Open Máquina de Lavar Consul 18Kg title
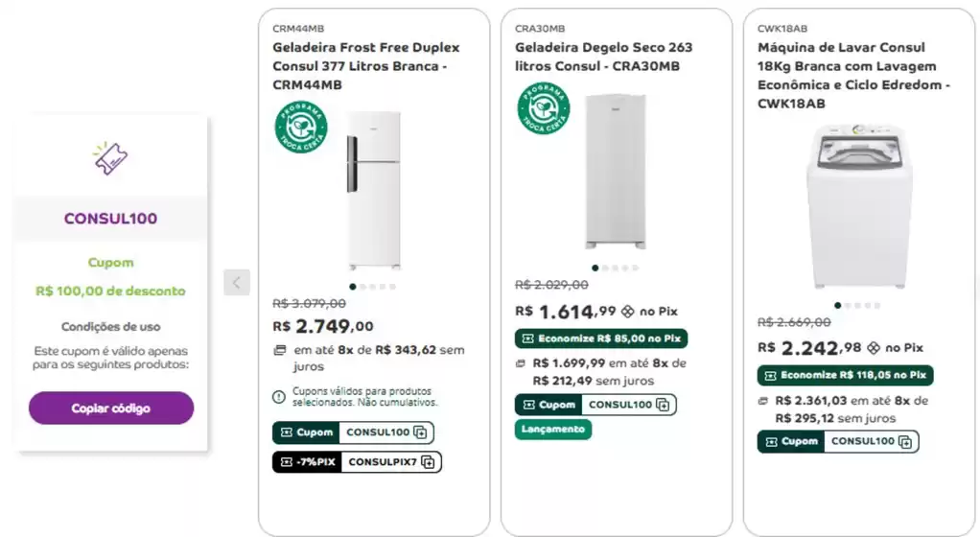This screenshot has height=537, width=980. [853, 76]
